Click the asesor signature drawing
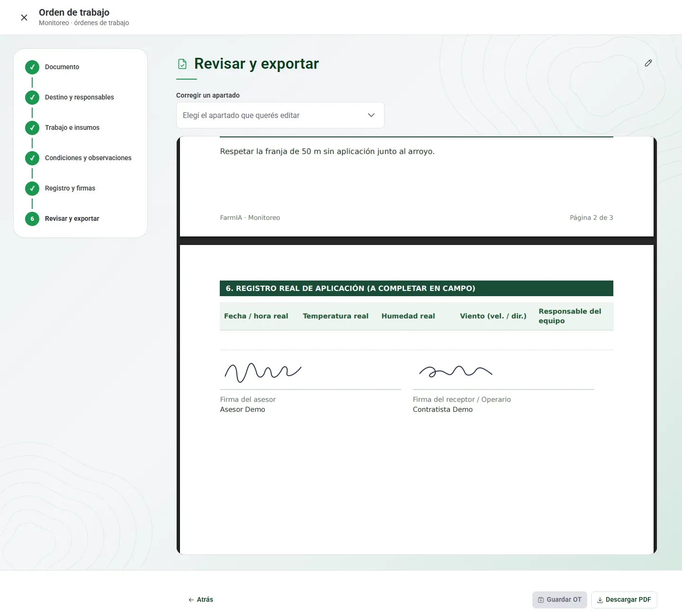Image resolution: width=682 pixels, height=616 pixels. [x=263, y=372]
